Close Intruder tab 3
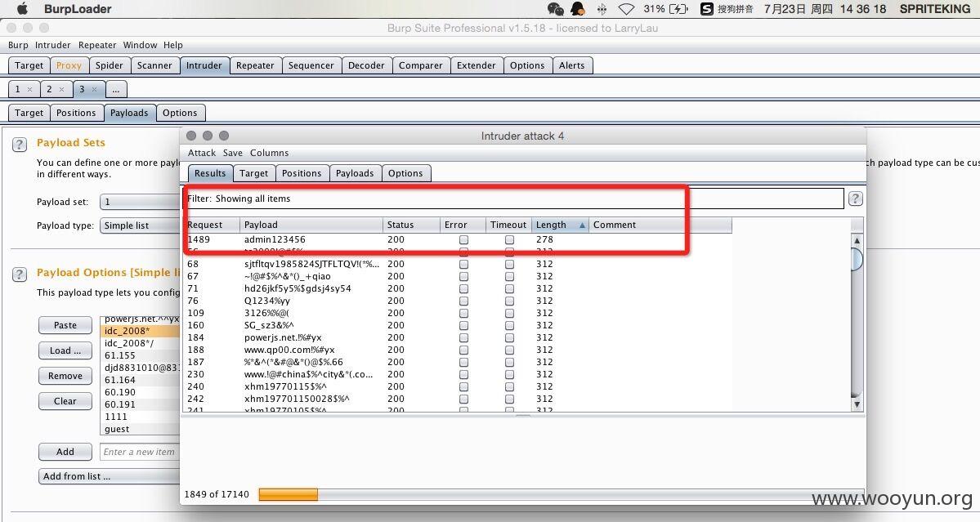 pos(94,89)
